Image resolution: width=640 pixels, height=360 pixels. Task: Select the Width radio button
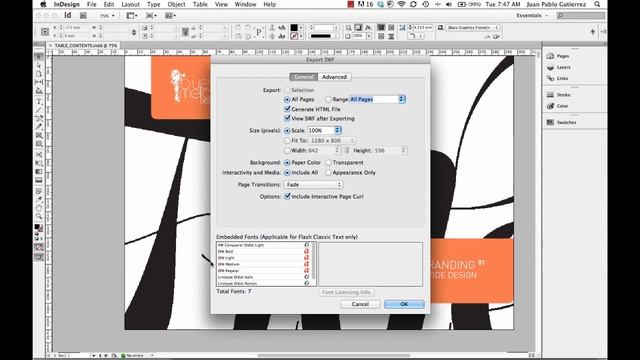pos(287,151)
